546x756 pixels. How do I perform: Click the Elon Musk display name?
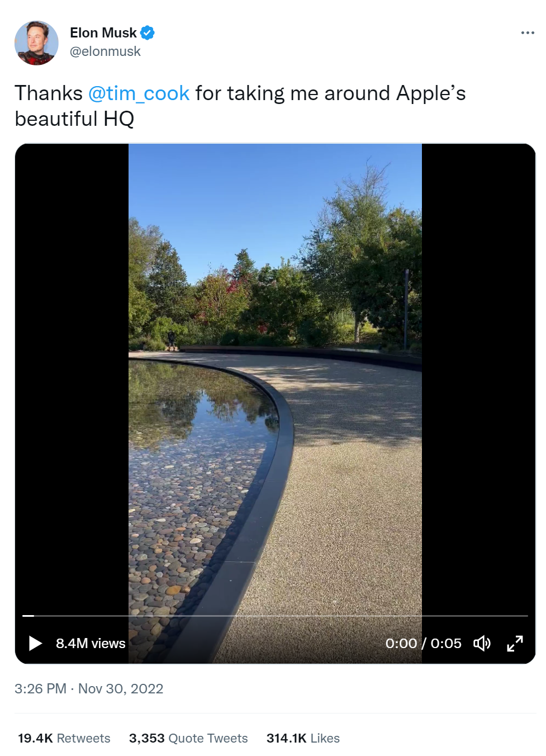(x=103, y=33)
